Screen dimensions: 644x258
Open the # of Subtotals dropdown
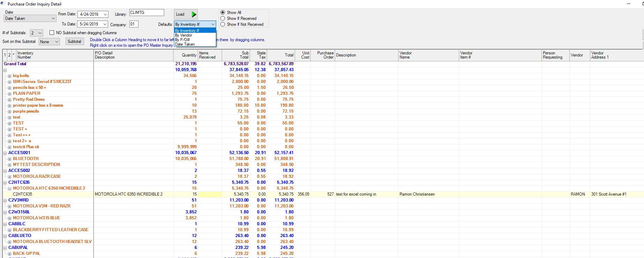40,33
